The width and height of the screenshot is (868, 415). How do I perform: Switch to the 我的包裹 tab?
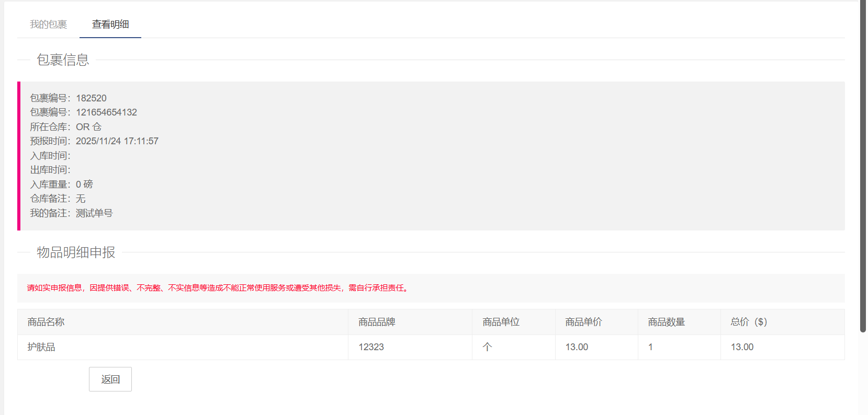click(48, 25)
